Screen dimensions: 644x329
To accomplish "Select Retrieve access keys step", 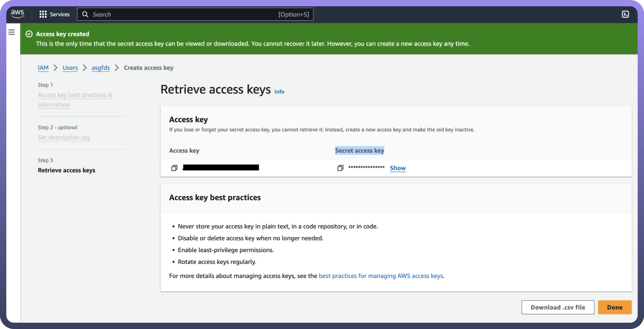I will pos(66,170).
